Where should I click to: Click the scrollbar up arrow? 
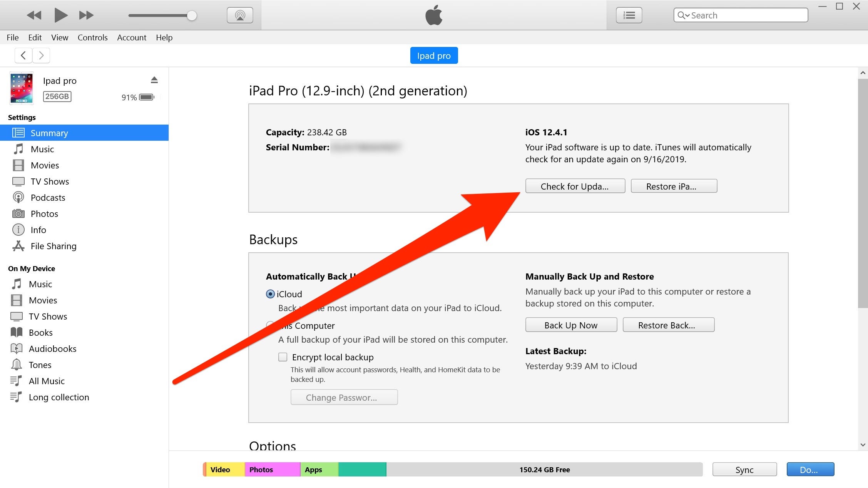pyautogui.click(x=863, y=73)
